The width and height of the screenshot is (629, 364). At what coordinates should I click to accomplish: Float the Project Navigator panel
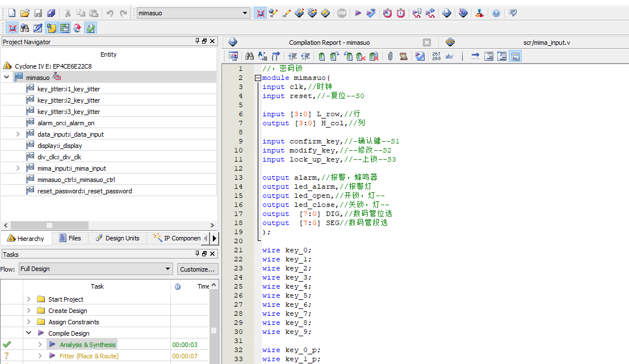pyautogui.click(x=204, y=41)
